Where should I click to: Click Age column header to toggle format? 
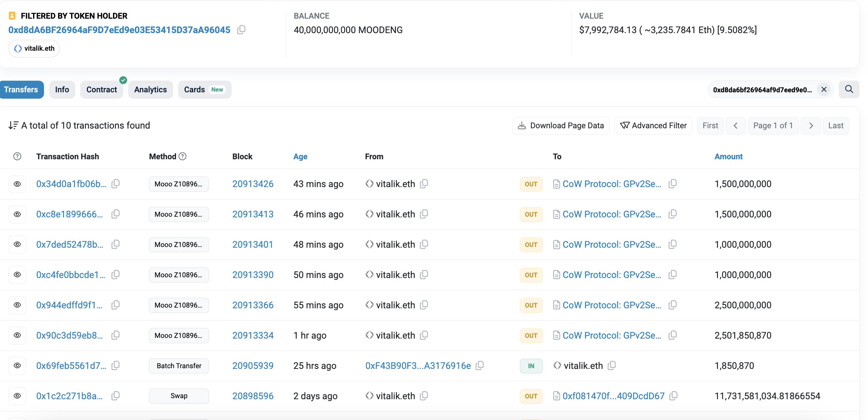coord(300,156)
